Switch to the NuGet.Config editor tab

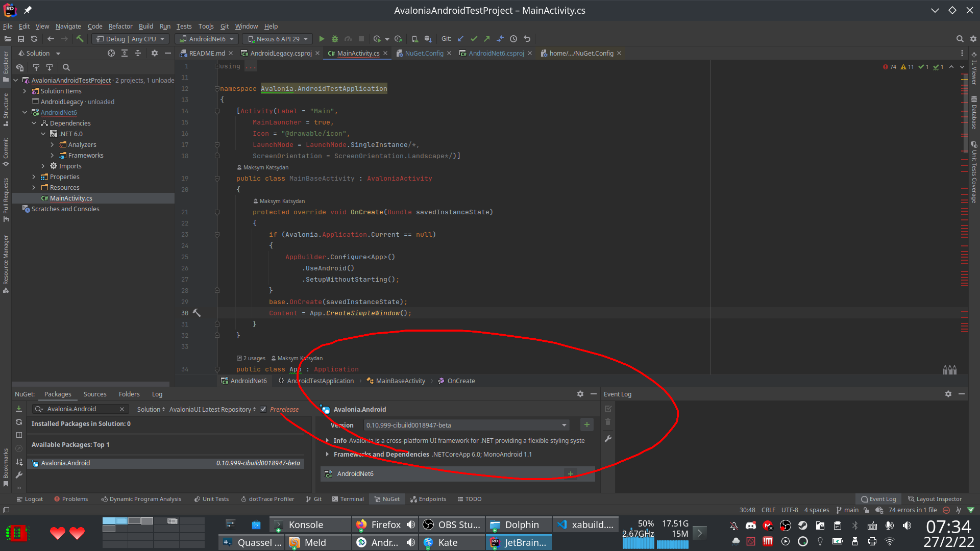(424, 53)
